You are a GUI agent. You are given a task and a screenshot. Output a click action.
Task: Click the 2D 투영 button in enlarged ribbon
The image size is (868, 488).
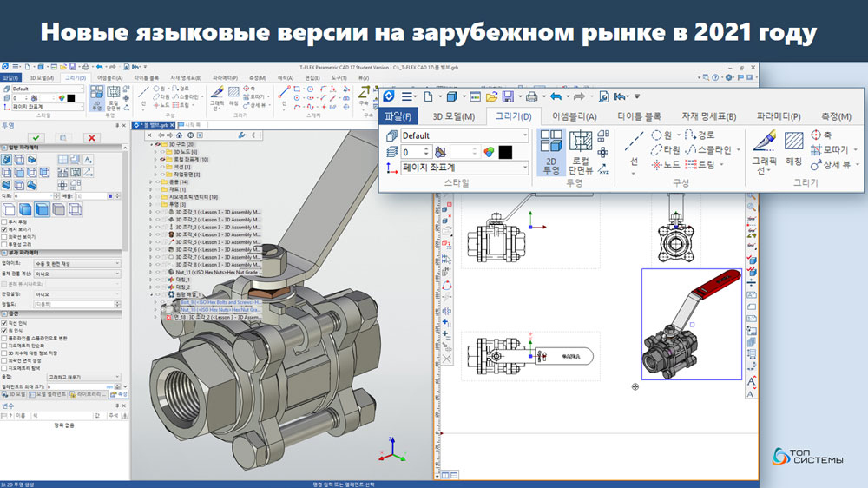[x=551, y=152]
